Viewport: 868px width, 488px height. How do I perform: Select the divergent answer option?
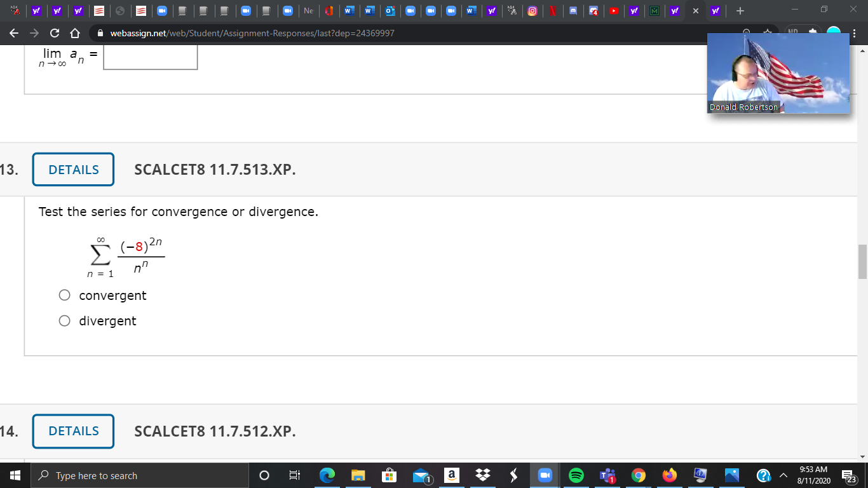point(64,320)
